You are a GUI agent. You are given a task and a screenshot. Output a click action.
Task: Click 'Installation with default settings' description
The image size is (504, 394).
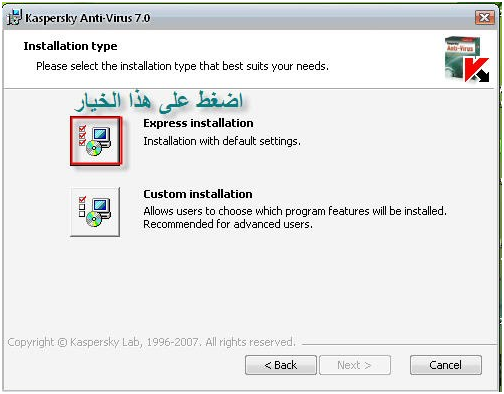pos(222,141)
